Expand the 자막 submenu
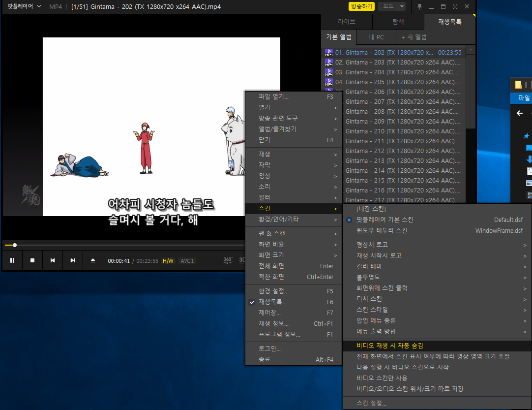532x410 pixels. coord(294,165)
